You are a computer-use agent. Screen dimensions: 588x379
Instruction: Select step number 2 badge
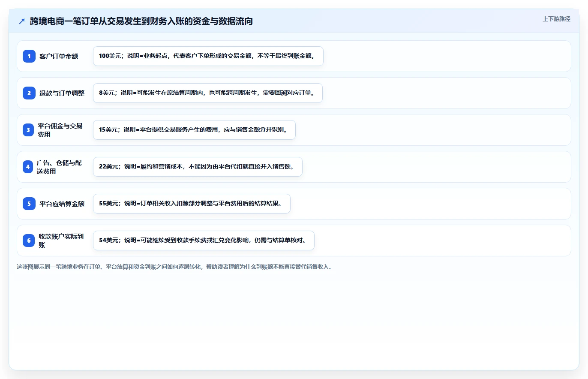click(29, 93)
